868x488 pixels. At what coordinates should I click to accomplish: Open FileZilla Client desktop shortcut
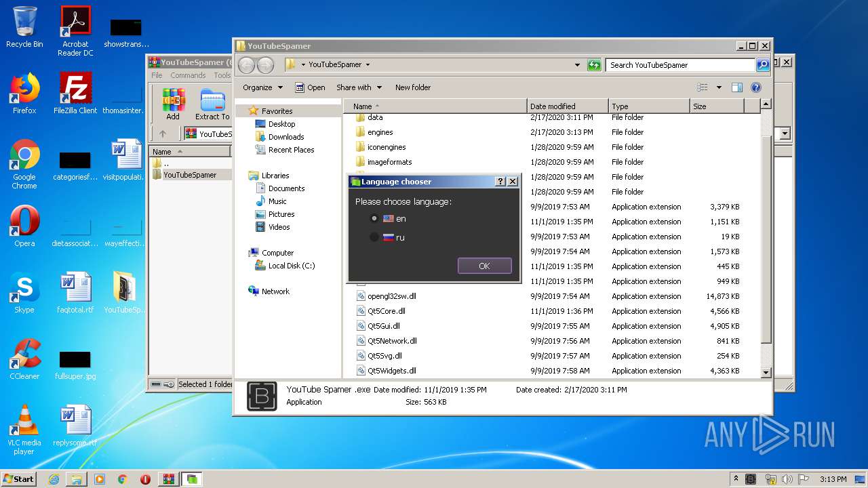(x=75, y=94)
